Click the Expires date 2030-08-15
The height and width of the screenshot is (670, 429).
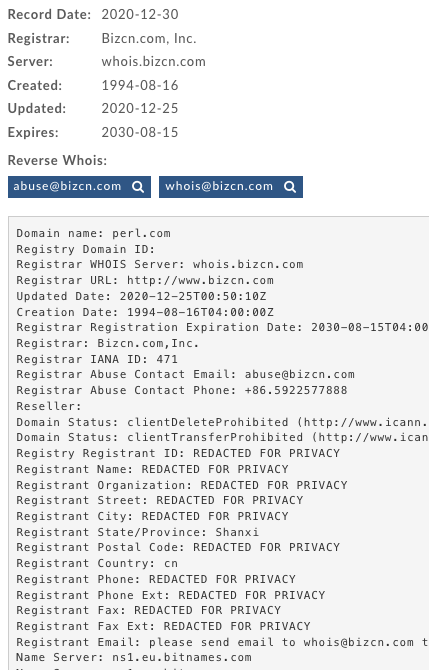140,132
